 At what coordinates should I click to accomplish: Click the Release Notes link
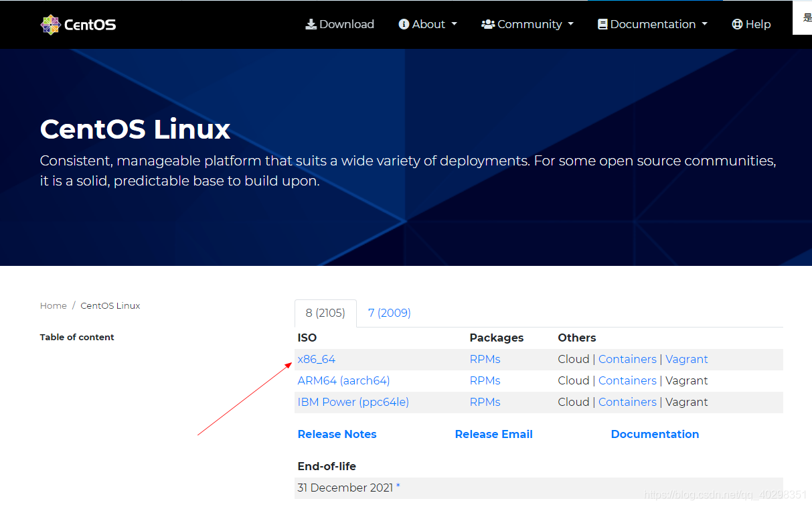[337, 434]
